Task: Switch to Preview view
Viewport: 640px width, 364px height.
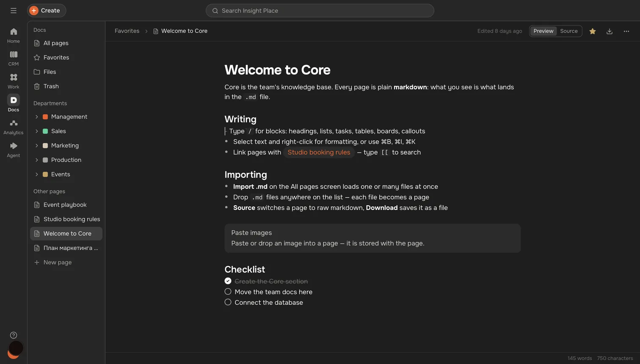Action: (543, 31)
